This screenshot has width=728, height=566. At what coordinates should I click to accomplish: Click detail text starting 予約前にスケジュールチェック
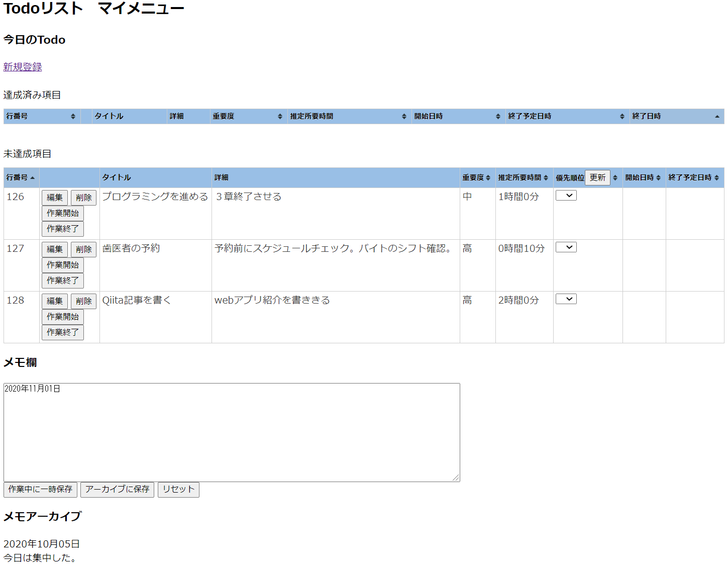click(x=334, y=248)
